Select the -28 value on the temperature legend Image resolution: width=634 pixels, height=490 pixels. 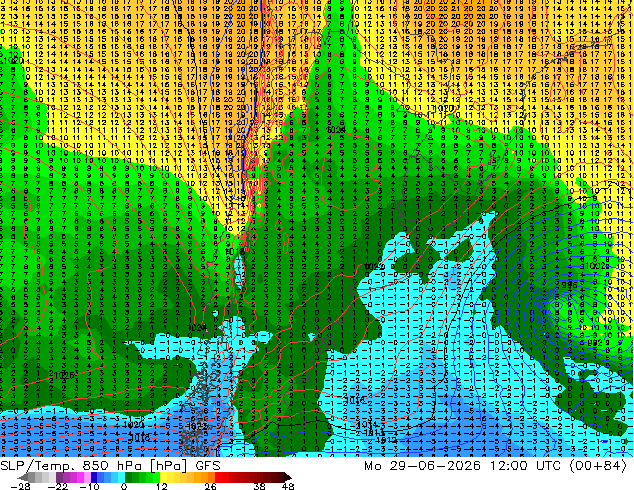point(20,486)
